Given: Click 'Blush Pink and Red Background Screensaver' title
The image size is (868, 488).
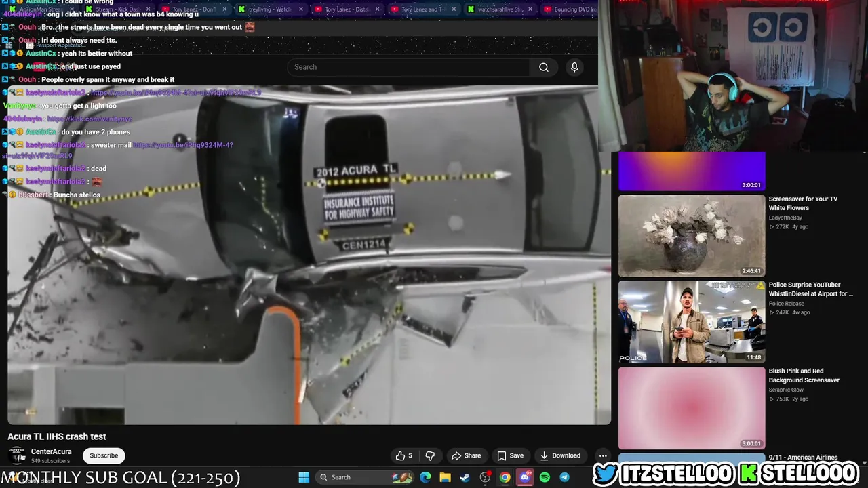Looking at the screenshot, I should click(x=804, y=375).
